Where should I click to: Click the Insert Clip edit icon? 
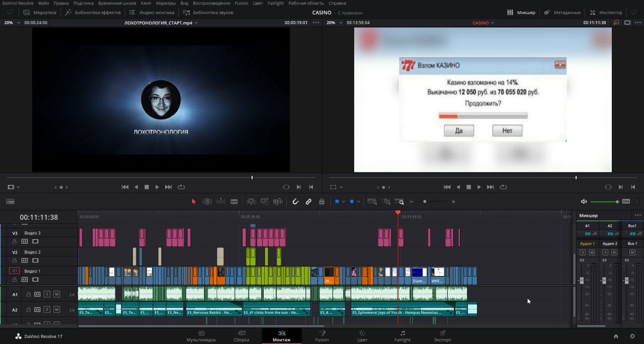tap(251, 201)
